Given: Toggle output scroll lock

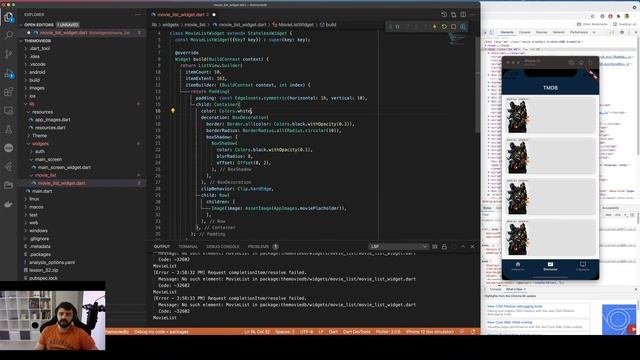Looking at the screenshot, I should coord(444,247).
